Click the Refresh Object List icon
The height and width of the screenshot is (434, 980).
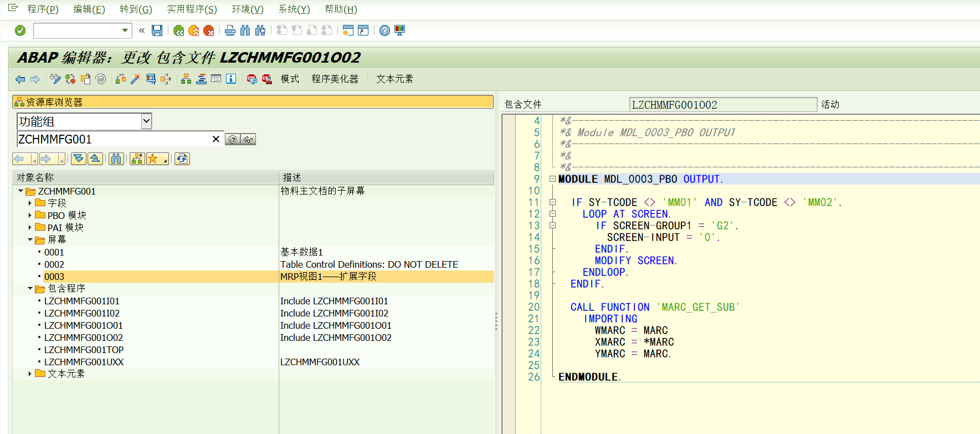coord(182,159)
